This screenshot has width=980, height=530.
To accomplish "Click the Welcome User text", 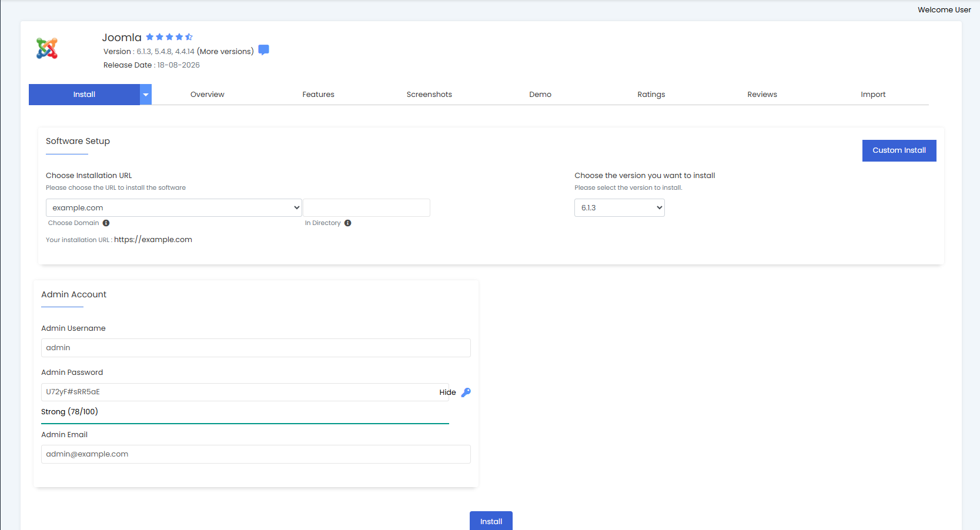I will click(x=944, y=10).
